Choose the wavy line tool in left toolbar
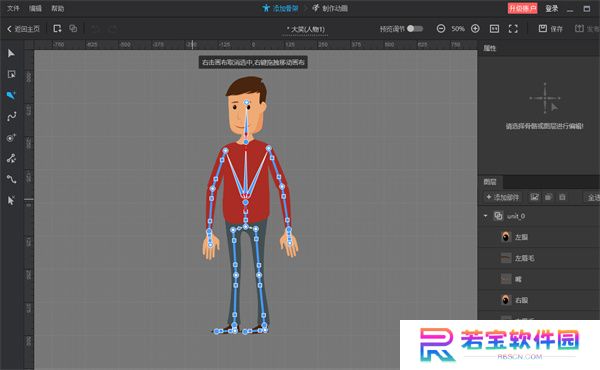This screenshot has width=600, height=370. click(x=11, y=179)
